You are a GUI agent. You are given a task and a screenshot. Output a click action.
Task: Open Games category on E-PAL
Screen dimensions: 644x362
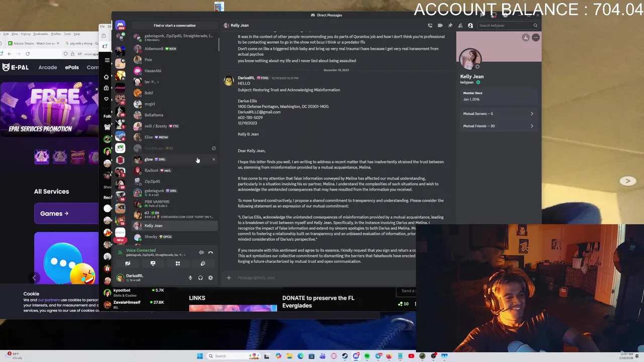tap(66, 214)
